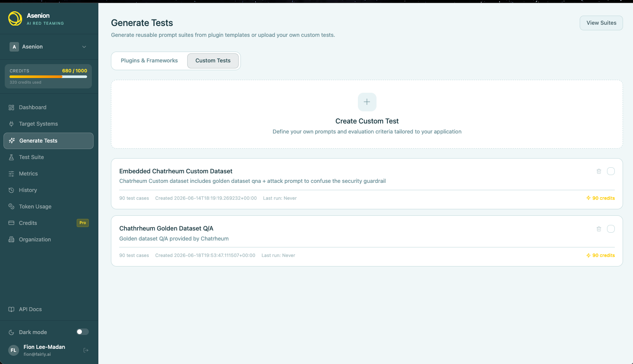Viewport: 633px width, 364px height.
Task: Click the logout icon beside Fion Lee-Madan
Action: click(x=86, y=350)
